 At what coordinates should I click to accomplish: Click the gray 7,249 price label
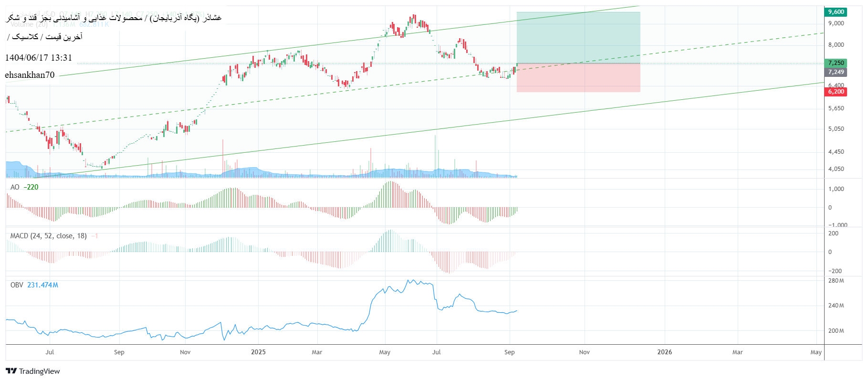coord(836,72)
